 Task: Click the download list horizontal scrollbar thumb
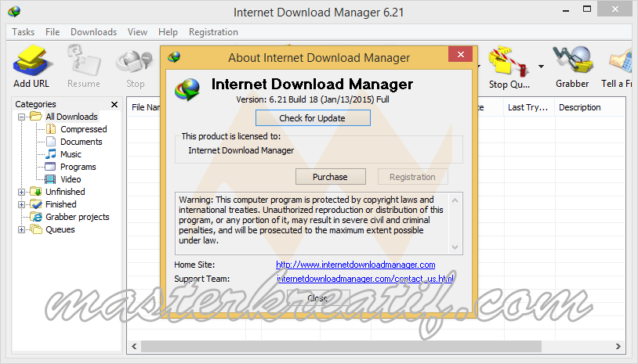click(x=341, y=347)
